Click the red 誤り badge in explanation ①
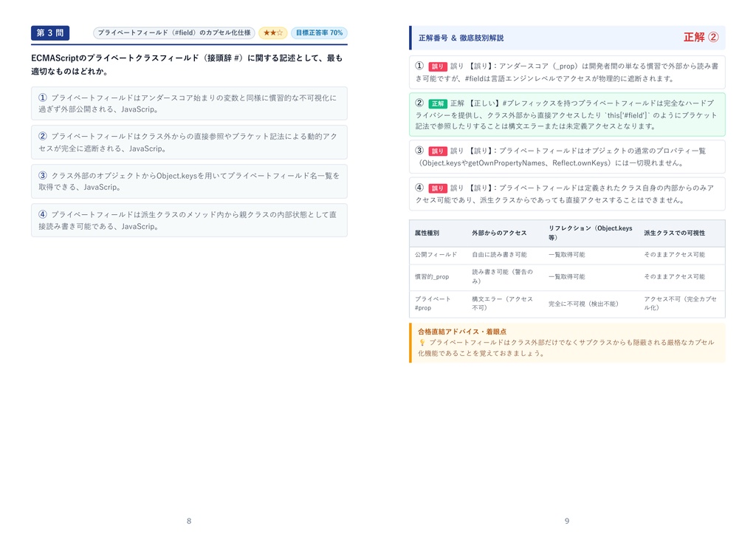Screen dimensions: 756x537 pos(438,66)
